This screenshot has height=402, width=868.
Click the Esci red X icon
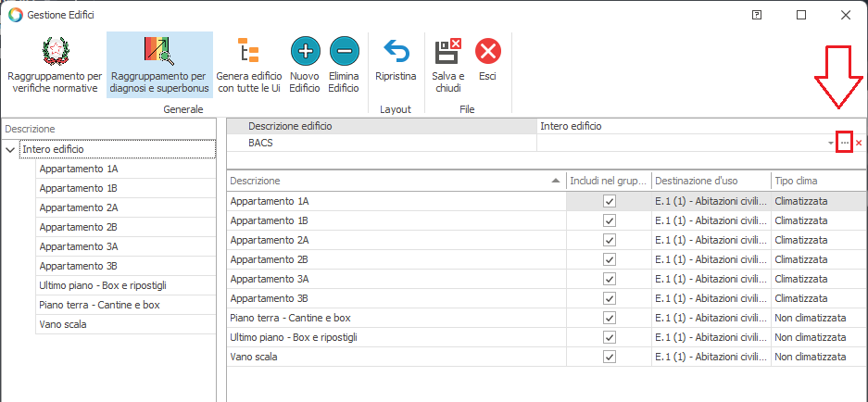(487, 51)
